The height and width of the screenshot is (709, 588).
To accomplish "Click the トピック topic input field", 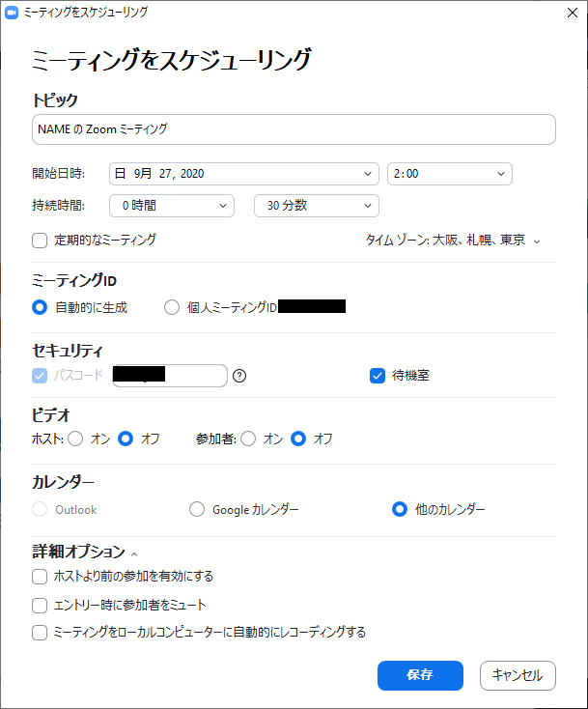I will [x=294, y=129].
